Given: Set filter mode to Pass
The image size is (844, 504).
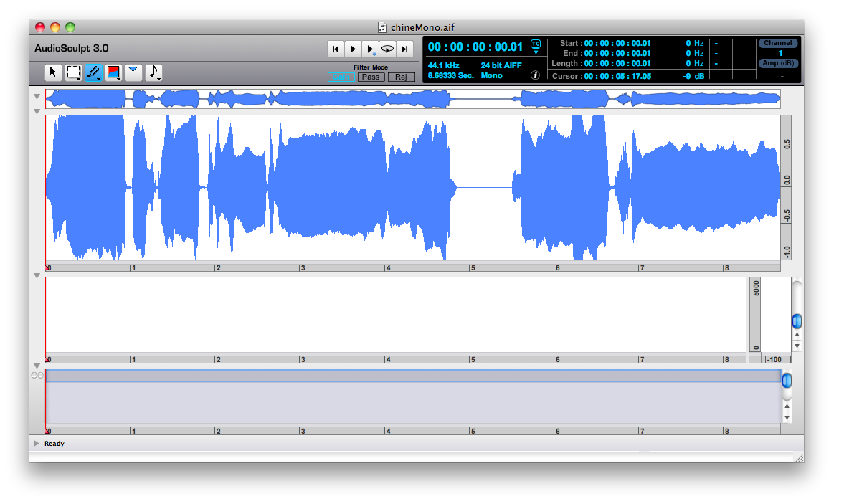Looking at the screenshot, I should click(x=371, y=77).
